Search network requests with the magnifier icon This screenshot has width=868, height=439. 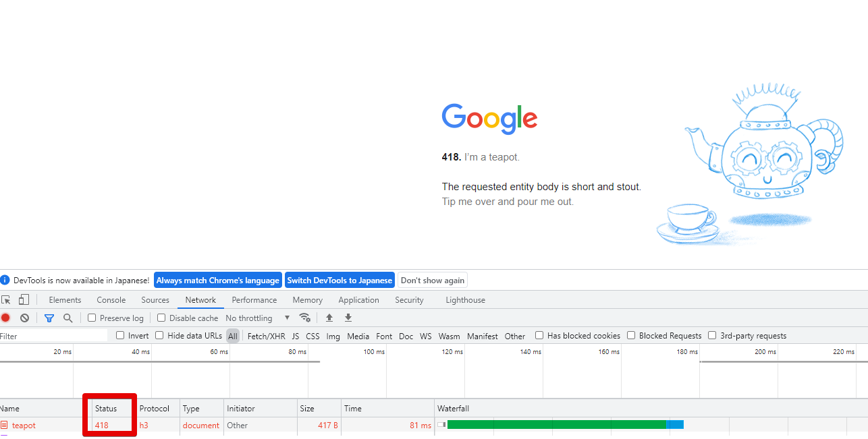click(x=67, y=317)
